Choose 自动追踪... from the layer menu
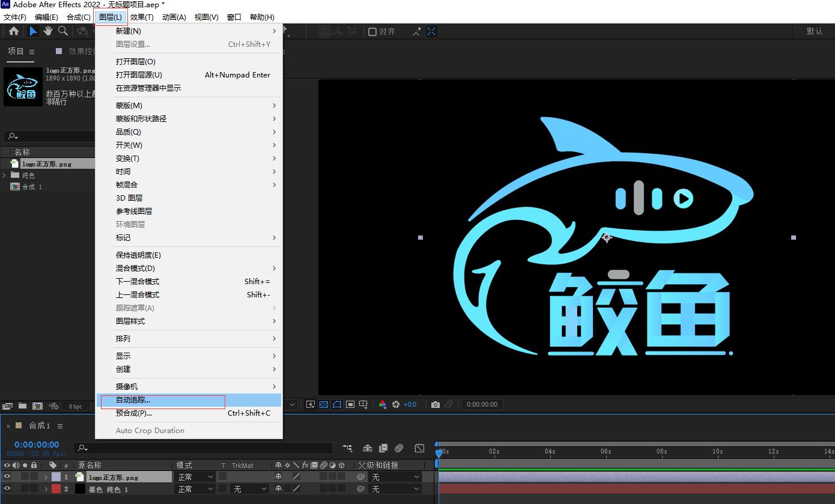835x504 pixels. point(189,400)
